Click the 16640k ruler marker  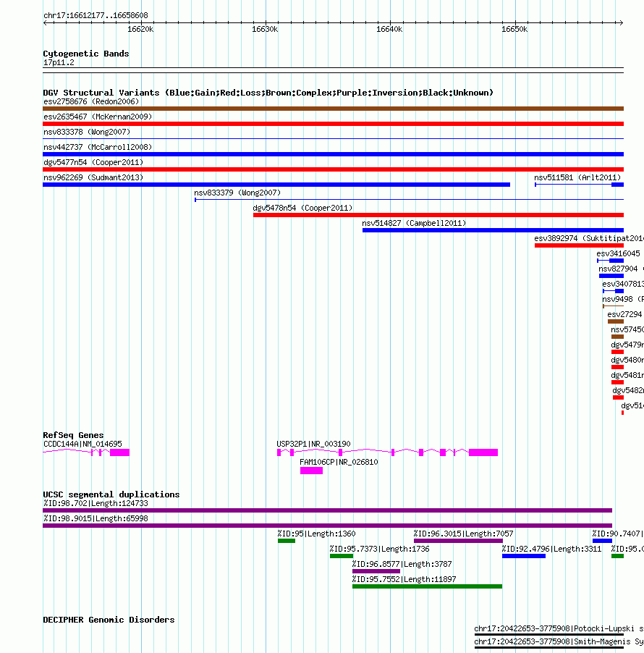(389, 30)
